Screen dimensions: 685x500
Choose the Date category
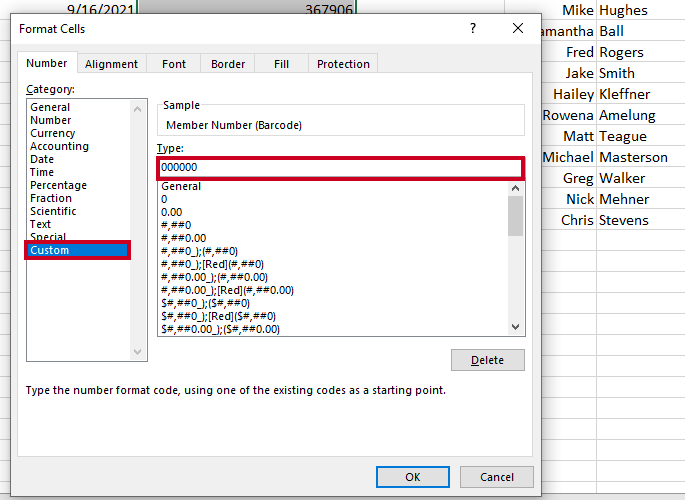tap(42, 159)
